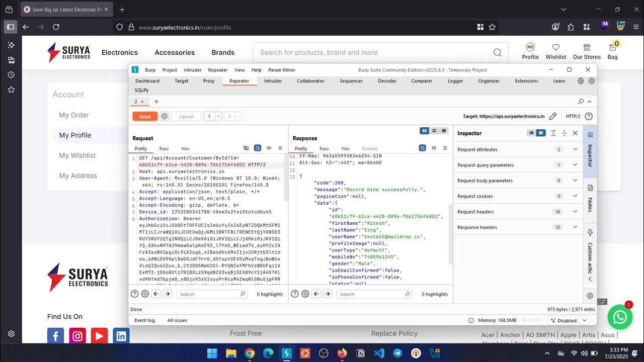The image size is (644, 362).
Task: Open the Decoder tab
Action: (387, 81)
